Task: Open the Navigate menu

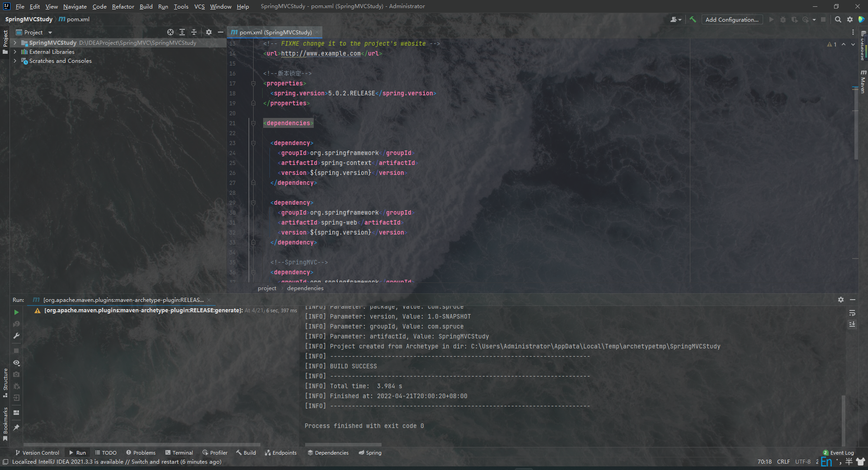Action: (x=75, y=6)
